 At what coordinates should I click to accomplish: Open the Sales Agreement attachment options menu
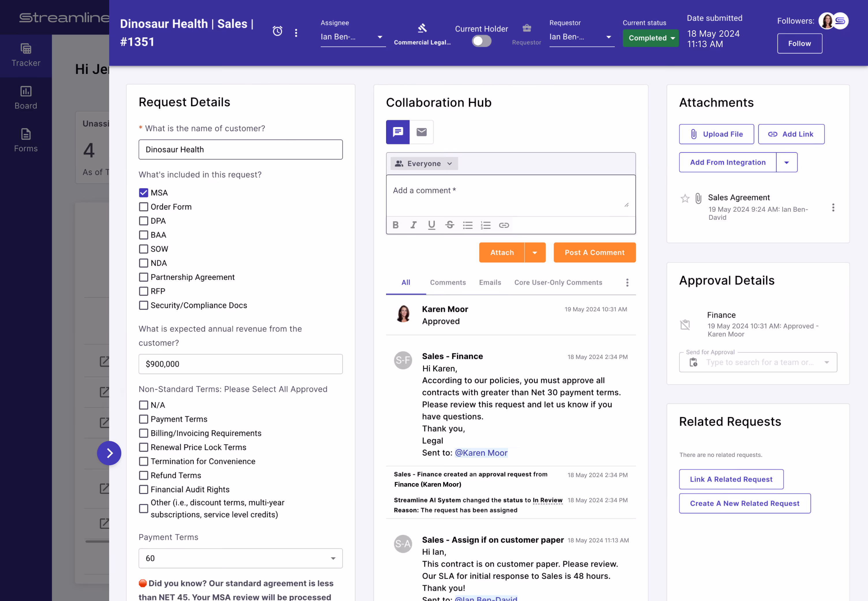(833, 207)
